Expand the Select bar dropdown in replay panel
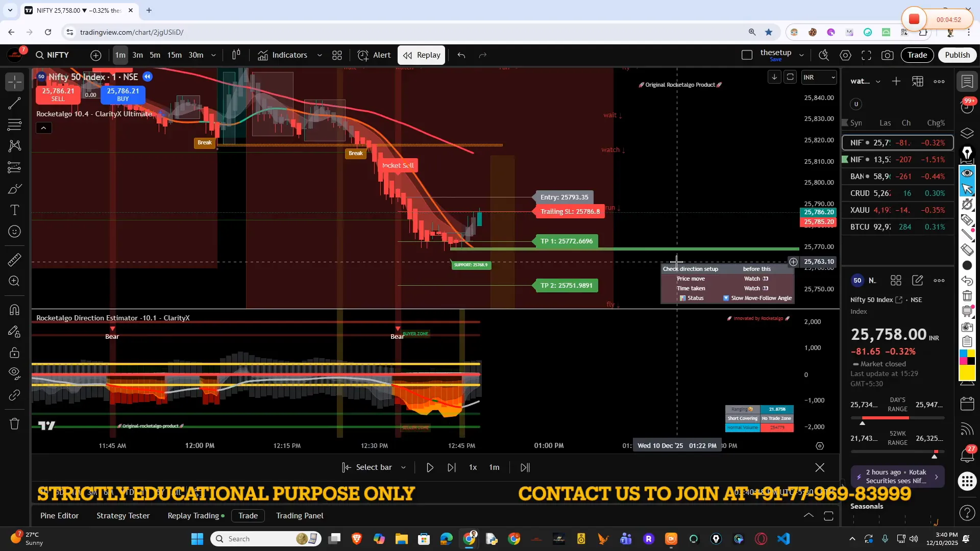This screenshot has height=551, width=980. (x=404, y=467)
